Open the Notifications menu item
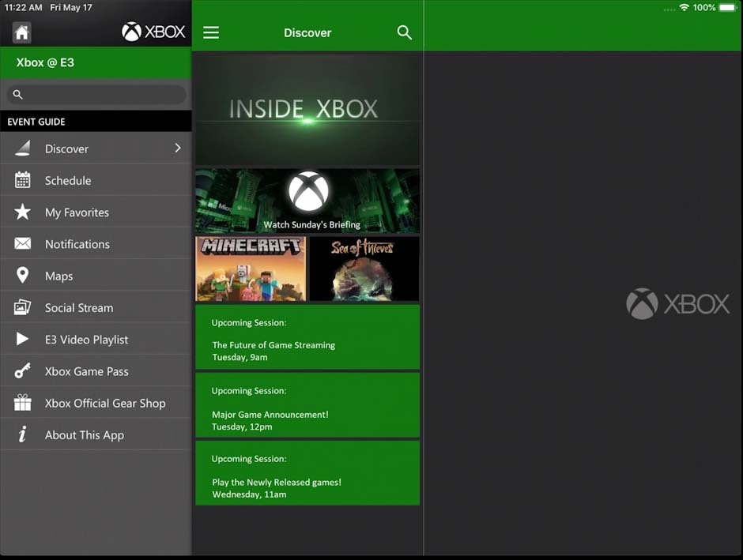Viewport: 743px width, 560px height. 96,243
